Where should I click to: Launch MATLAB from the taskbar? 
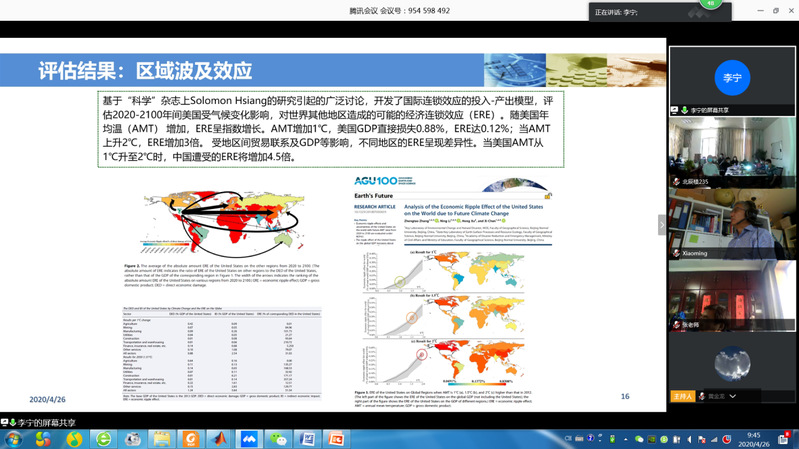click(x=219, y=439)
